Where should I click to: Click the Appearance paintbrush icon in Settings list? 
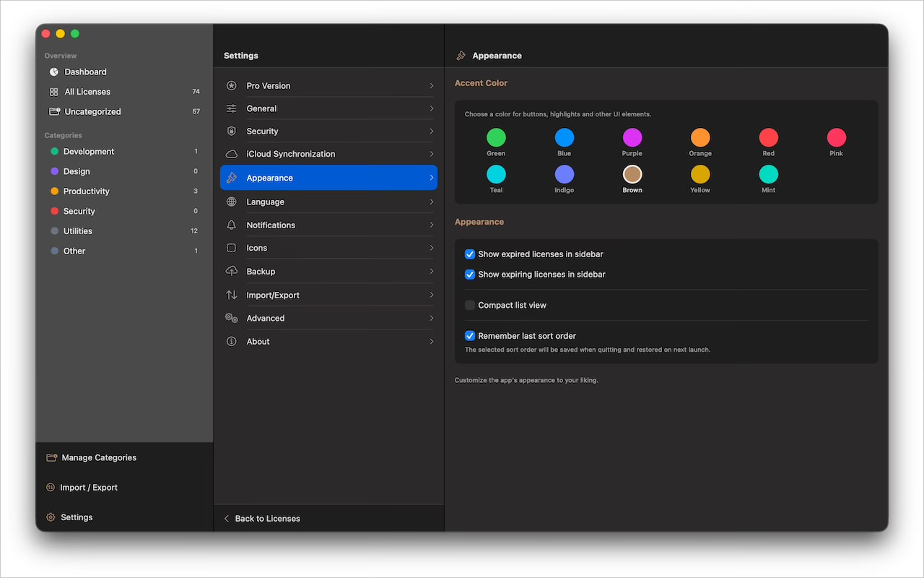[x=231, y=178]
